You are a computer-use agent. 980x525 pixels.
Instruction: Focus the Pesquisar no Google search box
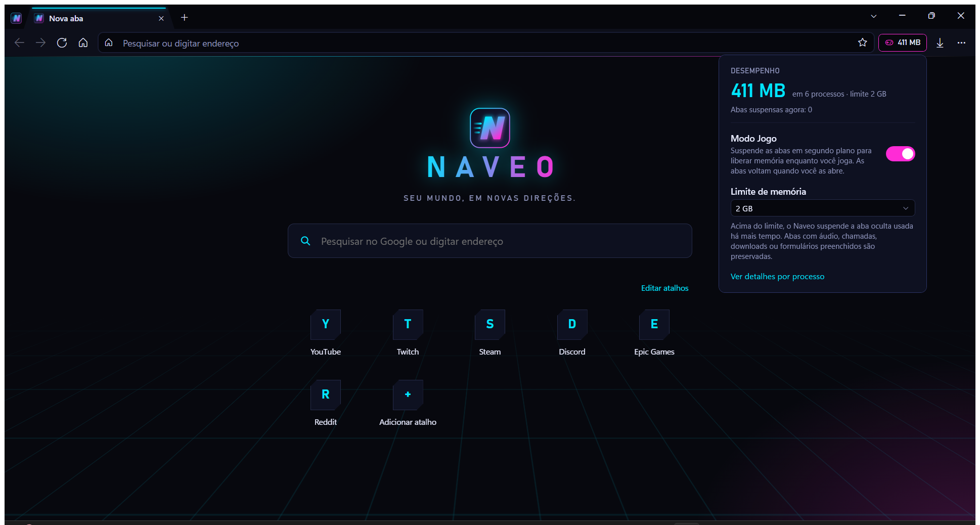click(490, 241)
